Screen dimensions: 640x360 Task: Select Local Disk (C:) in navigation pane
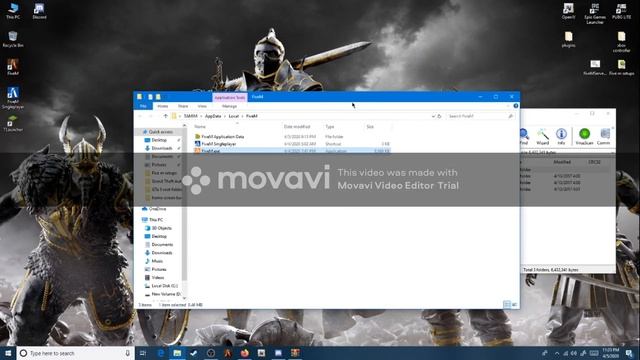coord(164,286)
